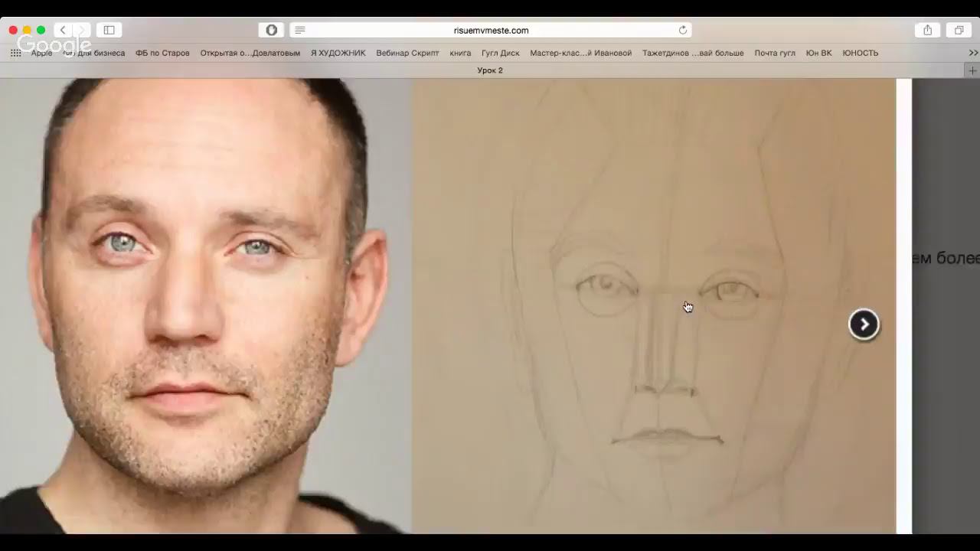Open the "Я ХУДОЖНИК" bookmark
The height and width of the screenshot is (551, 980).
338,53
